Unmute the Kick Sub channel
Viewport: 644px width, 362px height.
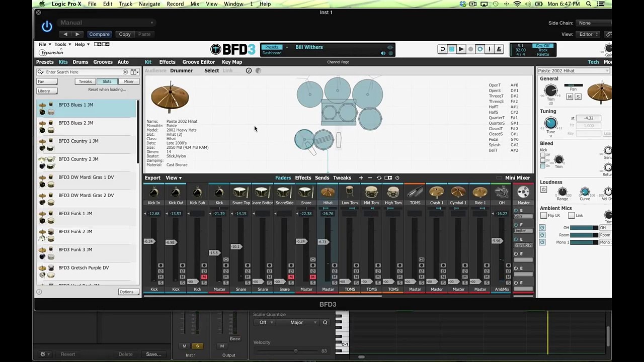click(204, 277)
